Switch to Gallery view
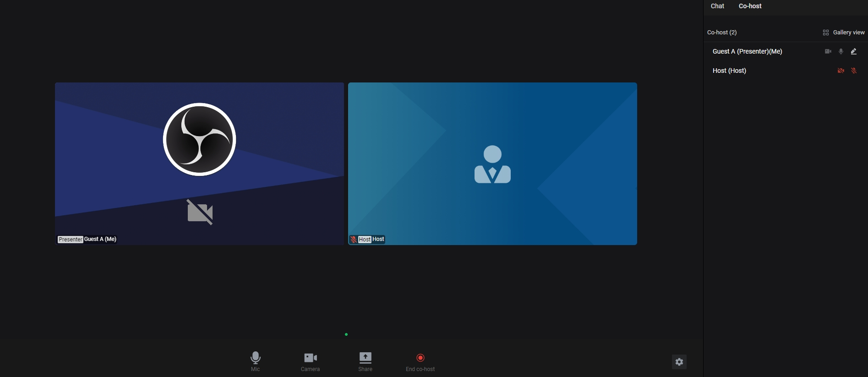Screen dimensions: 868x377 (x=844, y=33)
